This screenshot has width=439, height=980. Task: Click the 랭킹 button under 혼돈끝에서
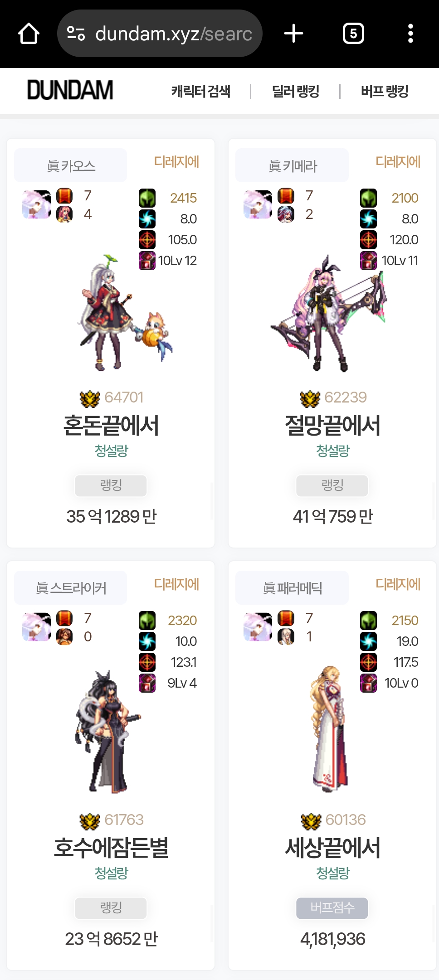coord(111,485)
